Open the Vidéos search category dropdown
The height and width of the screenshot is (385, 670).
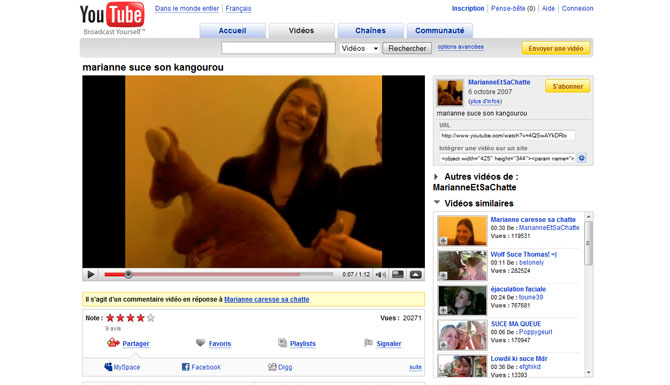coord(360,48)
